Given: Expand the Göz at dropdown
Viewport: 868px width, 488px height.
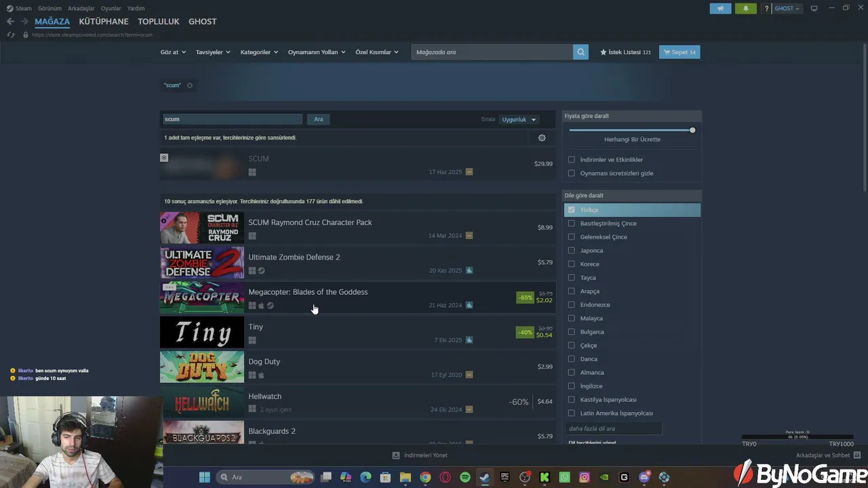Looking at the screenshot, I should tap(173, 52).
